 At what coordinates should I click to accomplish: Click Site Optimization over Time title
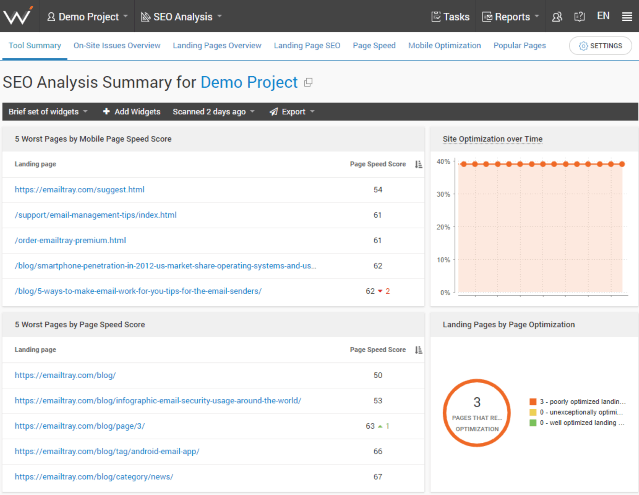(x=492, y=139)
